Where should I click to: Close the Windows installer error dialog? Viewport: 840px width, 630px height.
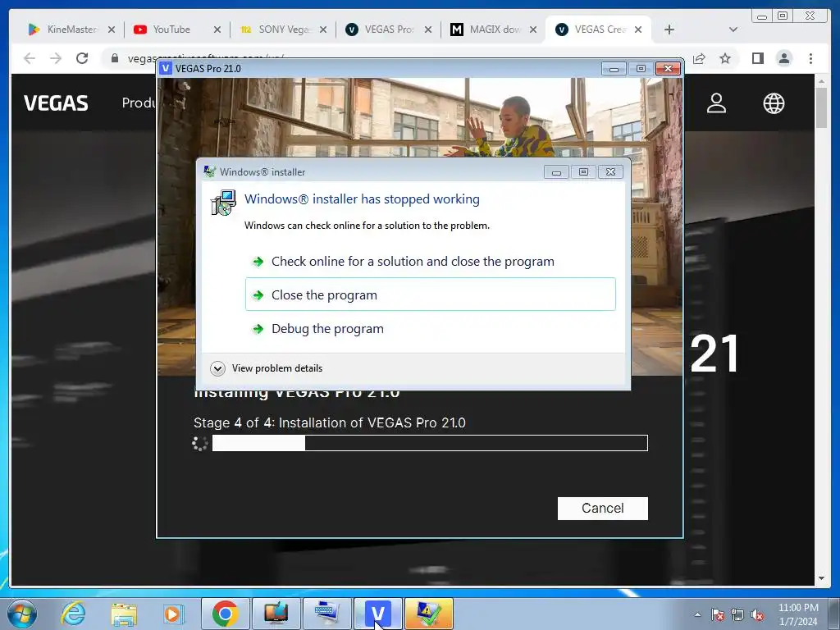pyautogui.click(x=610, y=172)
